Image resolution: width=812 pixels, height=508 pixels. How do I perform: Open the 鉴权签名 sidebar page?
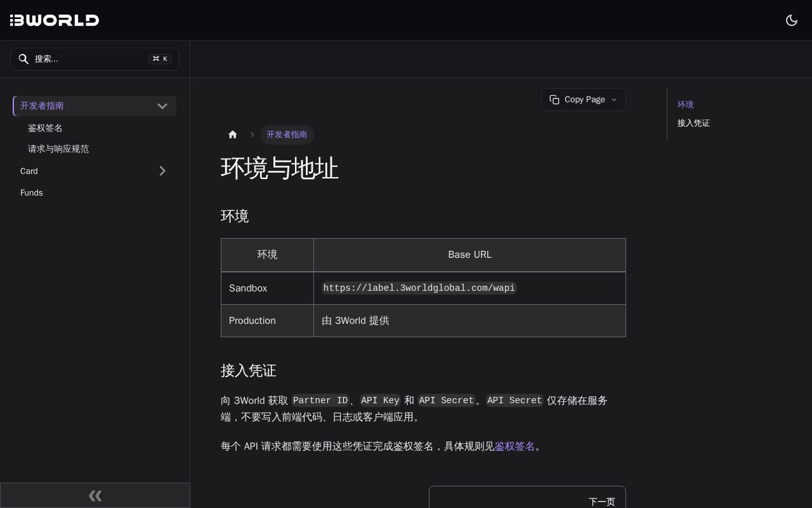point(45,128)
